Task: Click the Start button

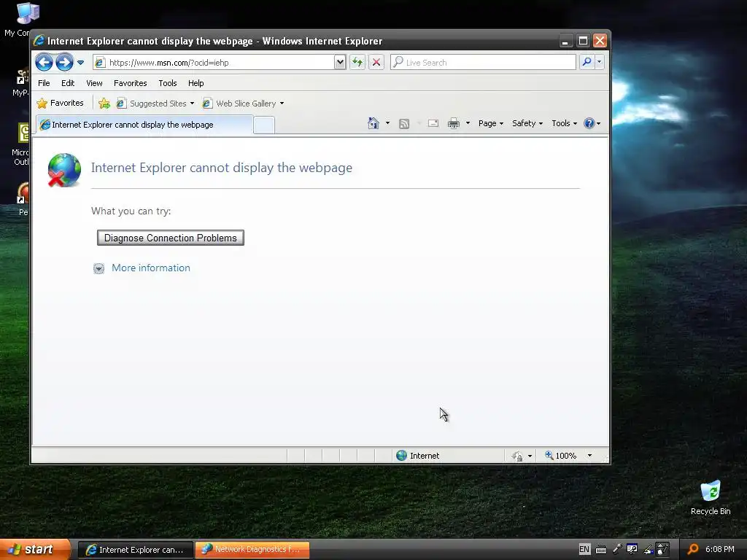Action: pos(35,550)
